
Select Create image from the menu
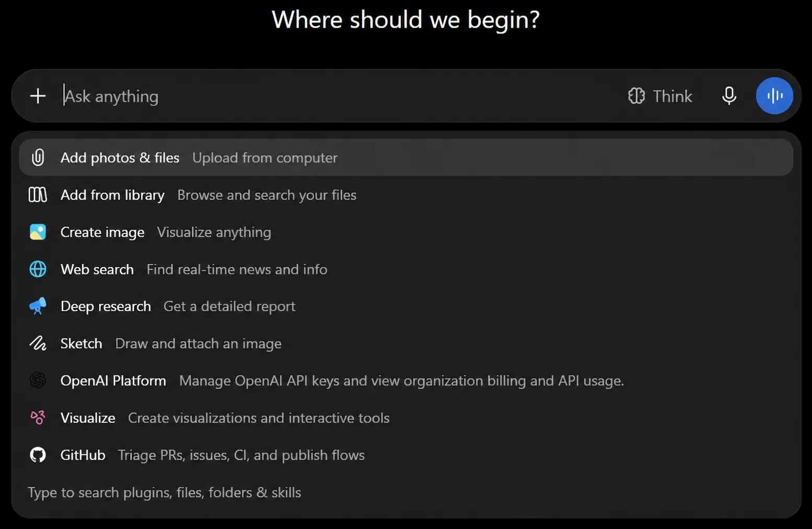pos(406,232)
